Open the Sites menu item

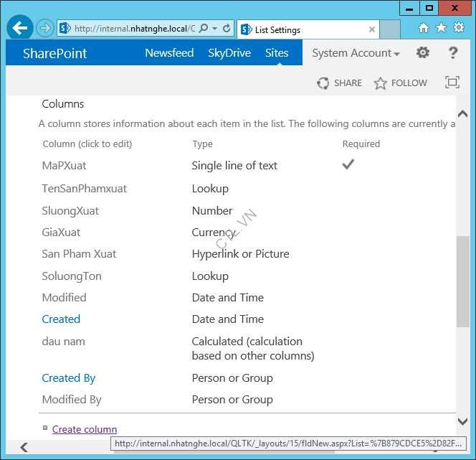click(277, 53)
